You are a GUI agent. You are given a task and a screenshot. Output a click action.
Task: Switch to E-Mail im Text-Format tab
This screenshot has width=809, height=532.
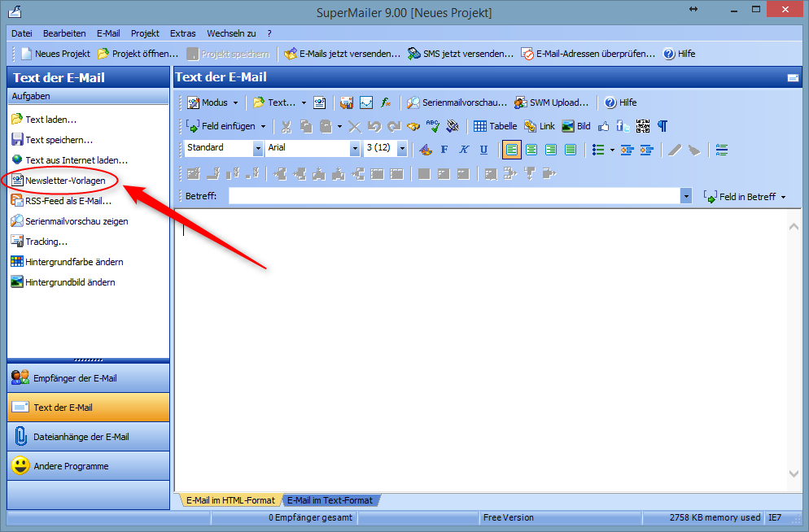coord(330,500)
